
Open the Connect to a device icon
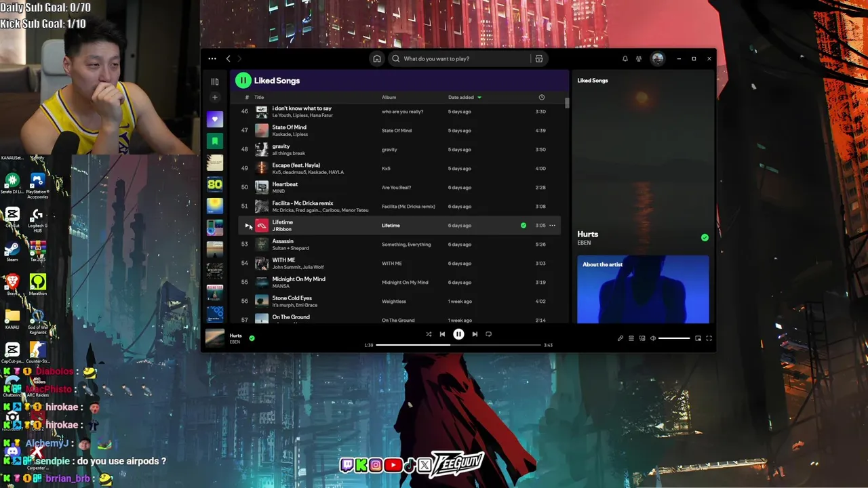(x=642, y=338)
